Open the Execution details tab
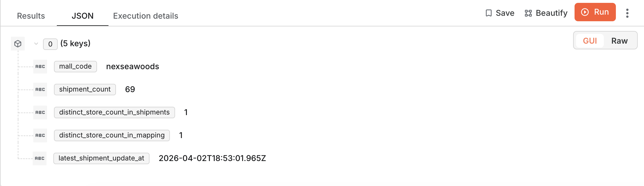Screen dimensions: 644x186 click(146, 16)
